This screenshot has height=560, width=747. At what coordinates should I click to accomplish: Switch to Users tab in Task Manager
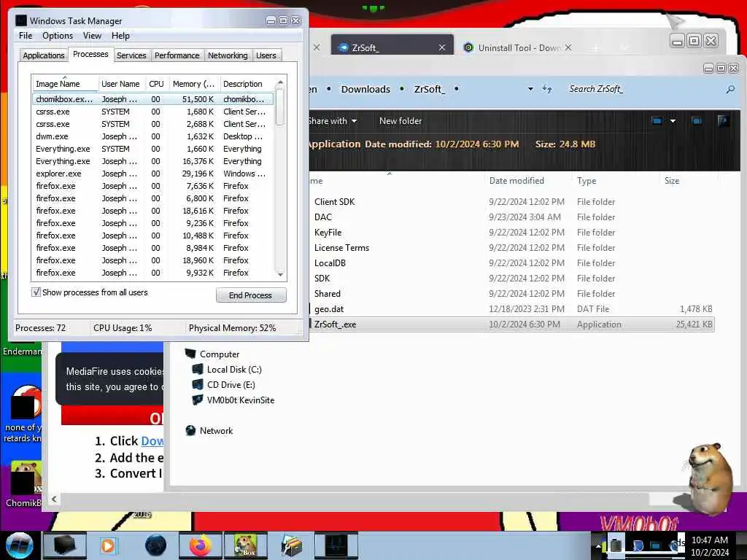(266, 55)
